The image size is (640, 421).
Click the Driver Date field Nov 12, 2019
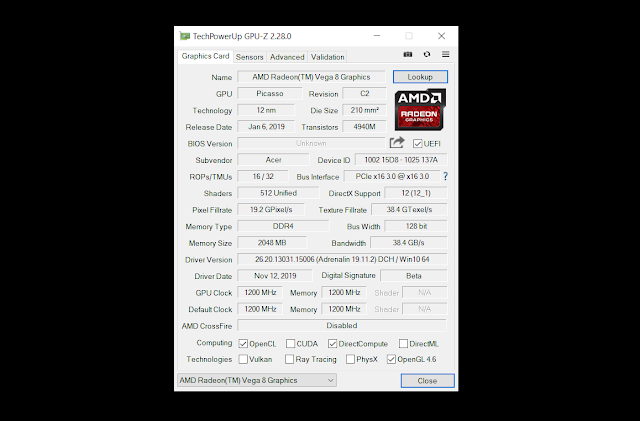pos(275,276)
